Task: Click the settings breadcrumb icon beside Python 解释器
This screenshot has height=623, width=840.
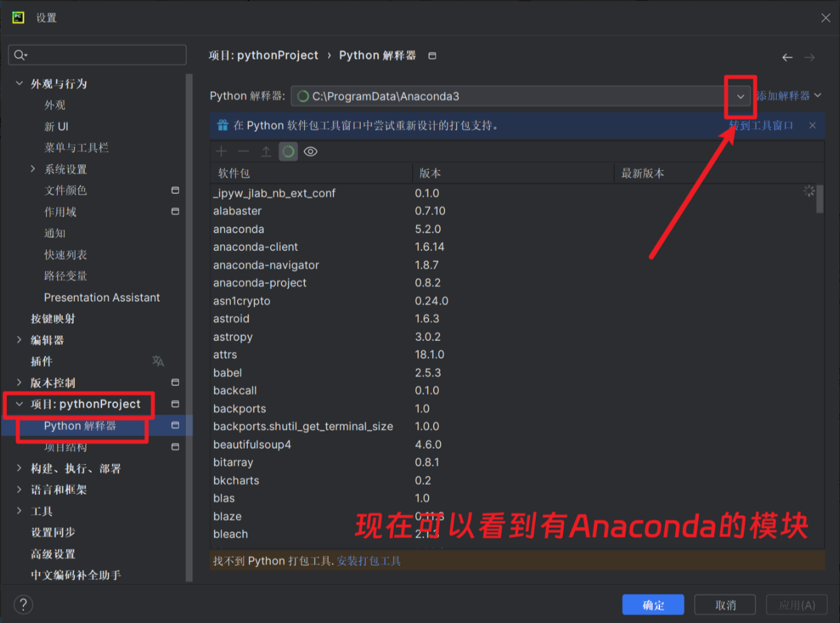Action: pyautogui.click(x=432, y=55)
